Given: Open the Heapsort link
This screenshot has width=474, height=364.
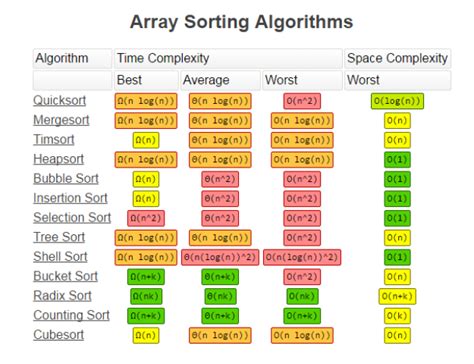Looking at the screenshot, I should (59, 159).
